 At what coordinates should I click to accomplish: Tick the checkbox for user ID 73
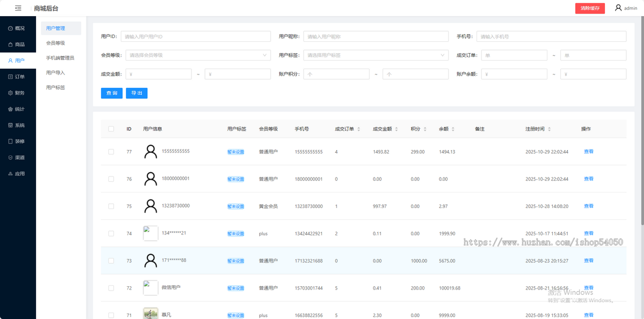(111, 261)
